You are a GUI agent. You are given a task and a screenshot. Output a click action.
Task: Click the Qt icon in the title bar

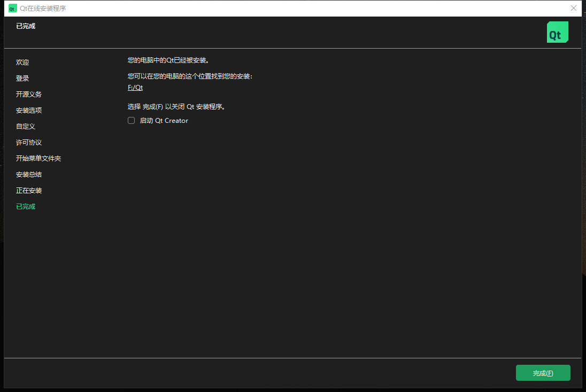(x=12, y=8)
